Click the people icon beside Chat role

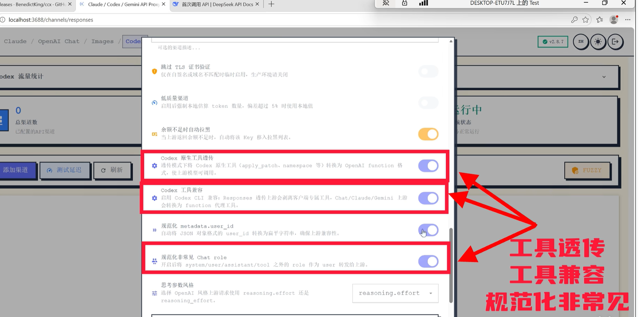coord(154,261)
